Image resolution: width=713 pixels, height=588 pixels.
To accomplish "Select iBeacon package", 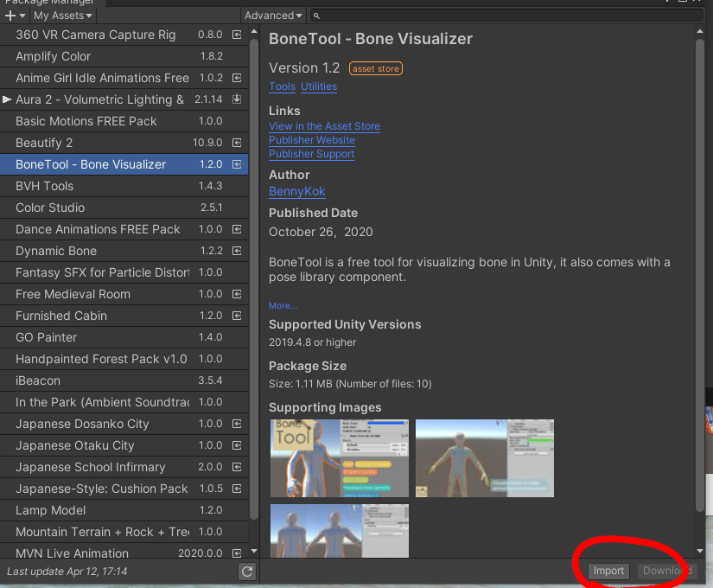I will click(124, 380).
